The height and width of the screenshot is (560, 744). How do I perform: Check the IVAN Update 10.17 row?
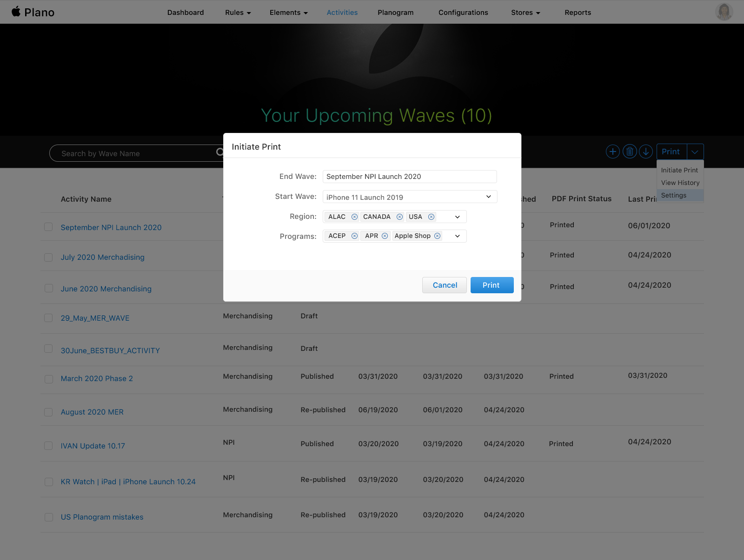pos(48,446)
